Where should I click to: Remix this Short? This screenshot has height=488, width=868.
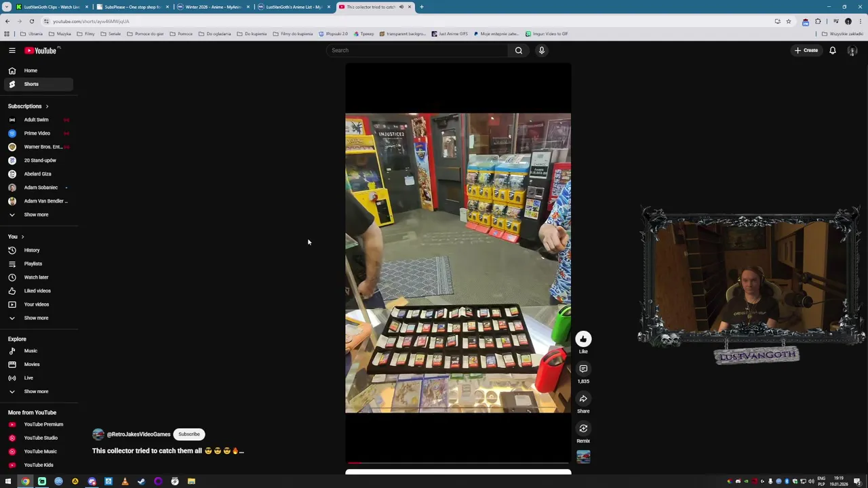pos(583,428)
